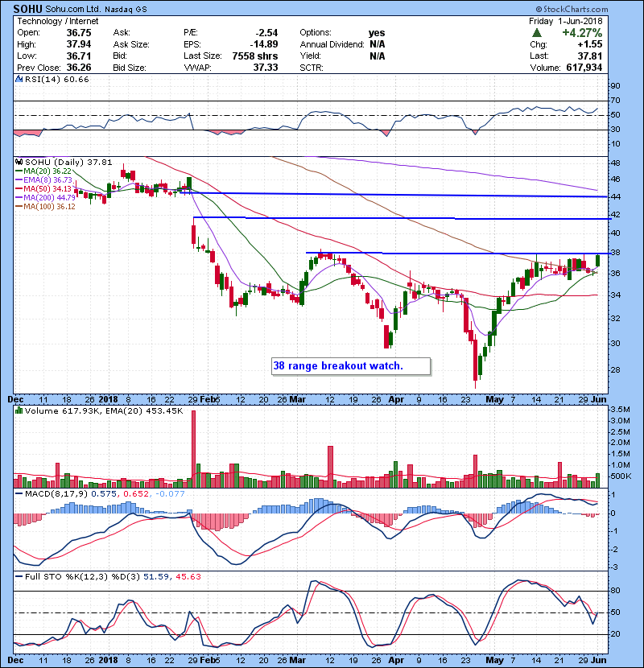Select the P/E value -2.54
The image size is (644, 668).
pyautogui.click(x=266, y=33)
